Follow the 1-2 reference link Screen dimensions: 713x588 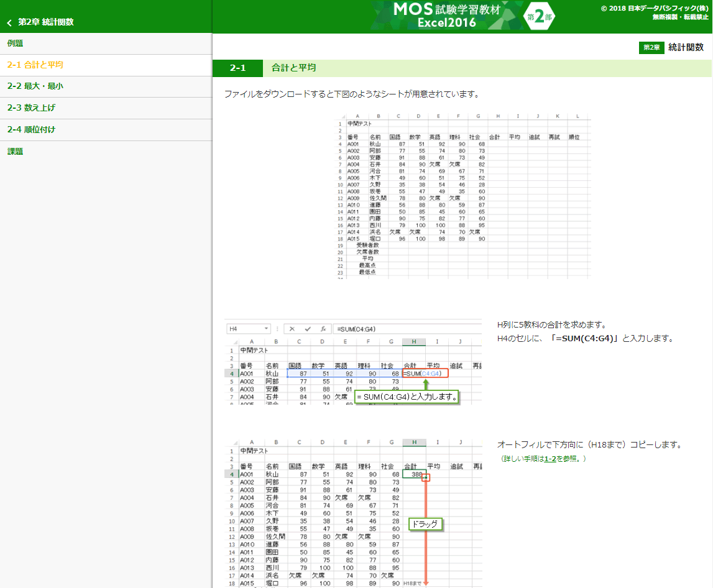tap(550, 459)
